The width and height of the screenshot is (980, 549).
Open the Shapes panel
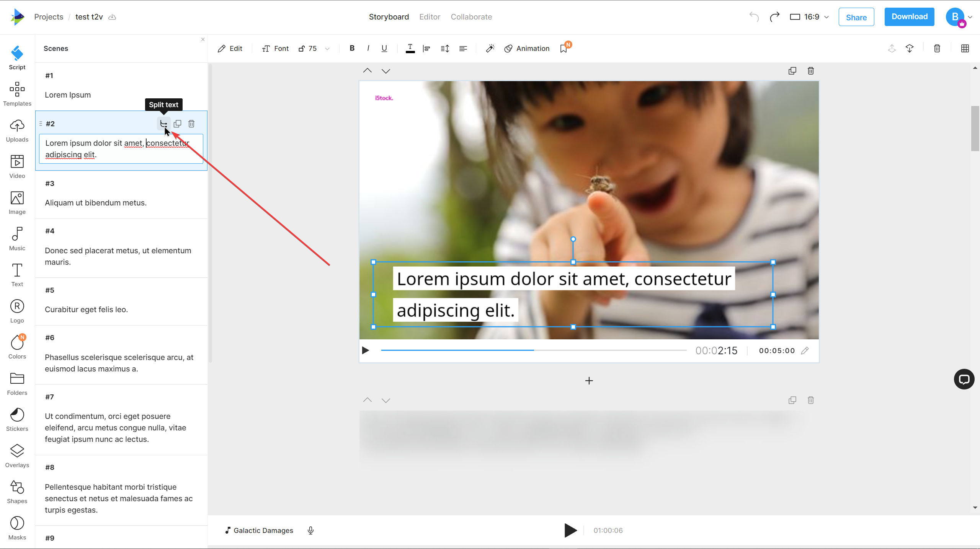(17, 492)
